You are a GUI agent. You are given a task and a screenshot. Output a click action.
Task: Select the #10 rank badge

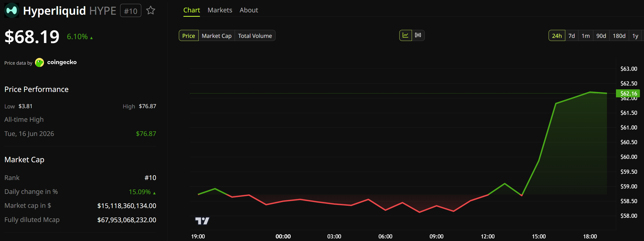coord(131,11)
